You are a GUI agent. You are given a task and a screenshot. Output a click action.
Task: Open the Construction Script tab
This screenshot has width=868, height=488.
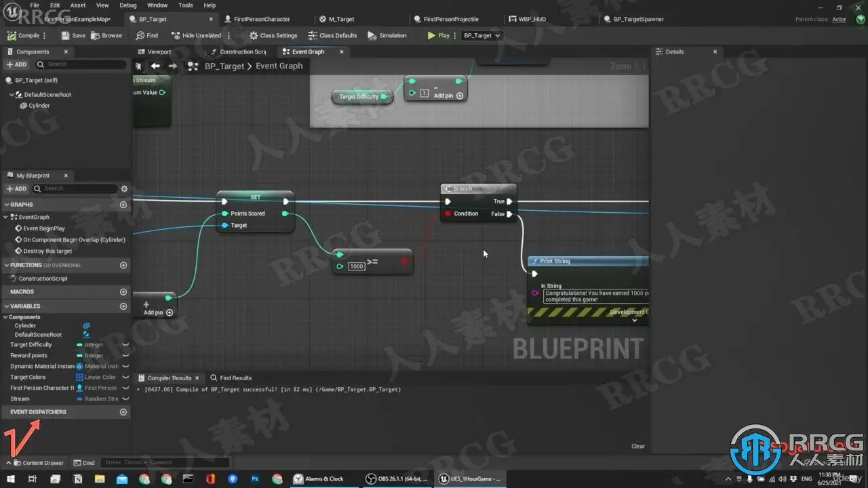[243, 52]
